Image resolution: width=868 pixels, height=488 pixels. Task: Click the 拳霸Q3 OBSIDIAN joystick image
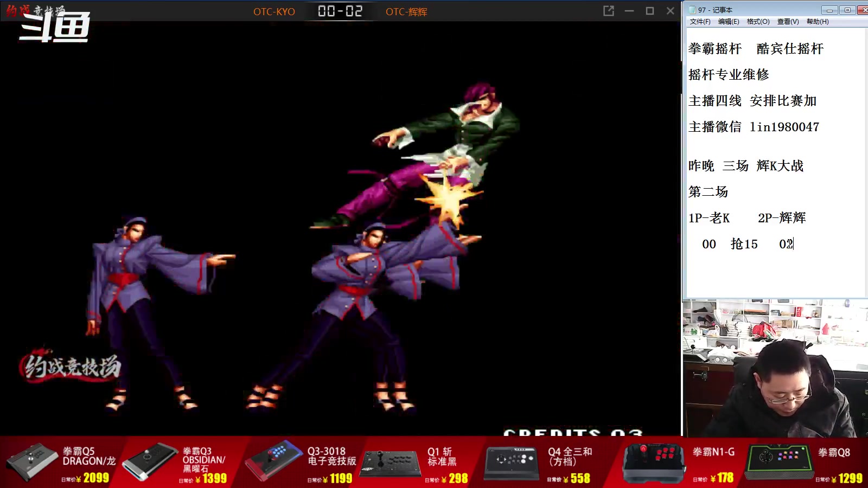pyautogui.click(x=150, y=462)
